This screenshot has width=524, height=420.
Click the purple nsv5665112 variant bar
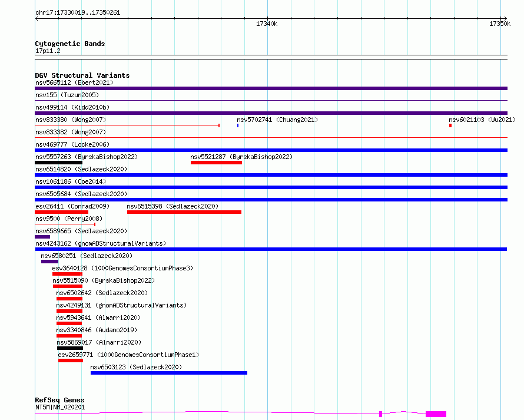click(x=271, y=88)
